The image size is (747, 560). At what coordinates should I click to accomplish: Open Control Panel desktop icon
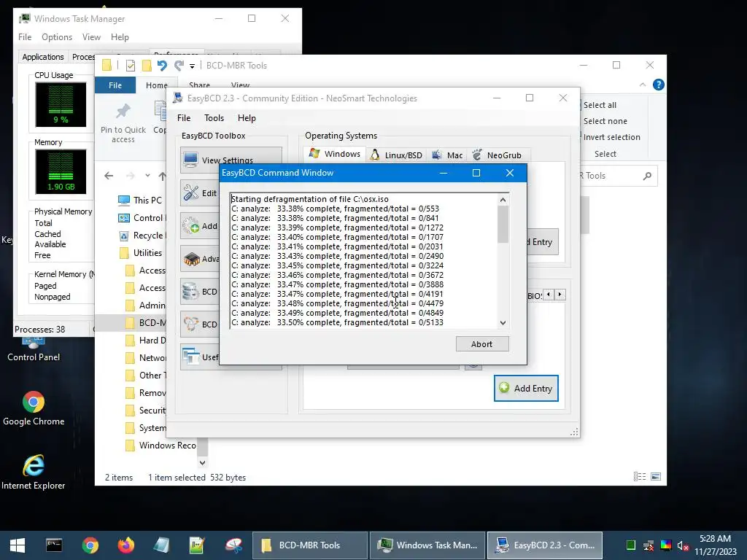coord(34,349)
